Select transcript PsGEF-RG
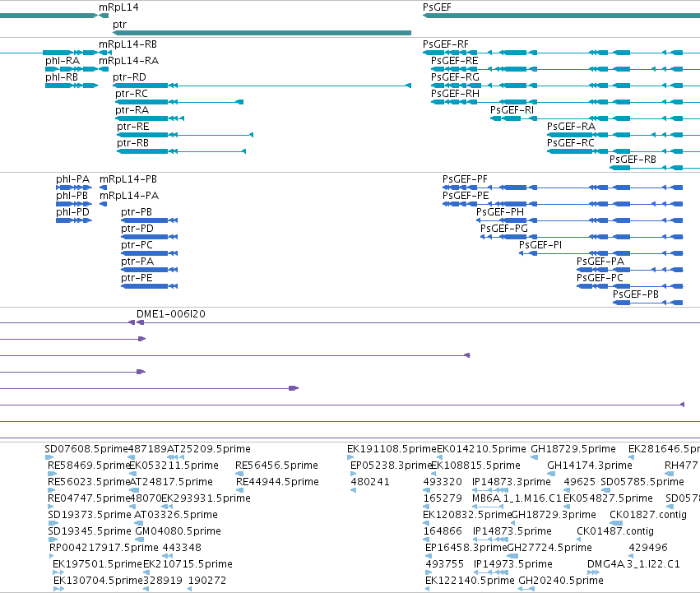700x593 pixels. click(565, 86)
